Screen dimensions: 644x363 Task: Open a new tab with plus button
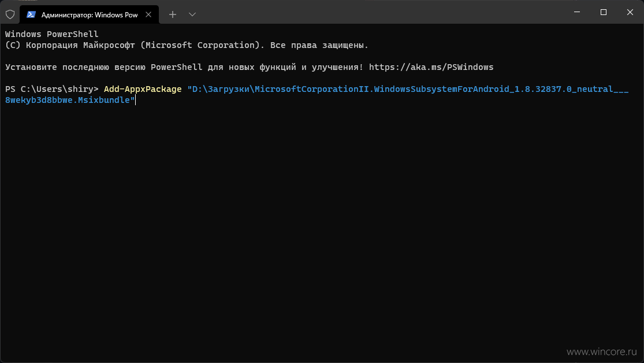tap(173, 14)
